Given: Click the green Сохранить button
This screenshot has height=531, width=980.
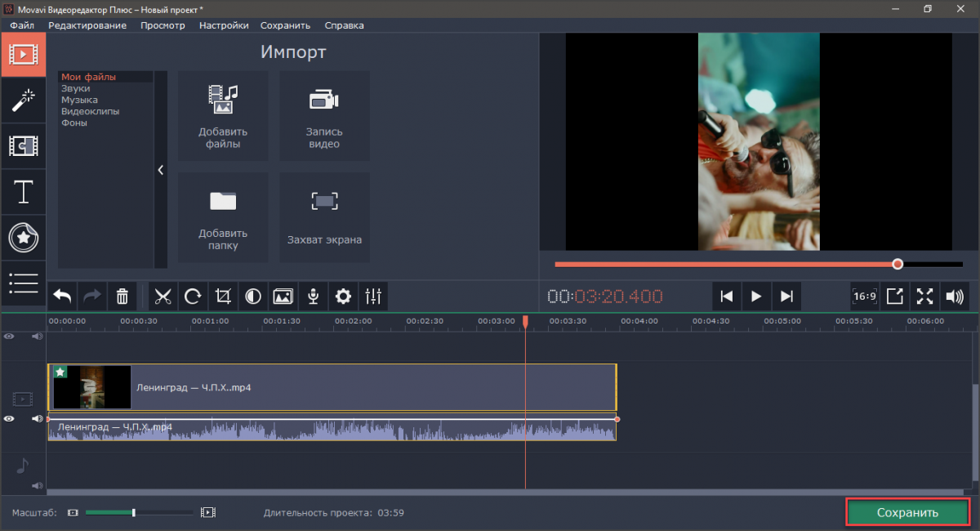Looking at the screenshot, I should click(907, 512).
